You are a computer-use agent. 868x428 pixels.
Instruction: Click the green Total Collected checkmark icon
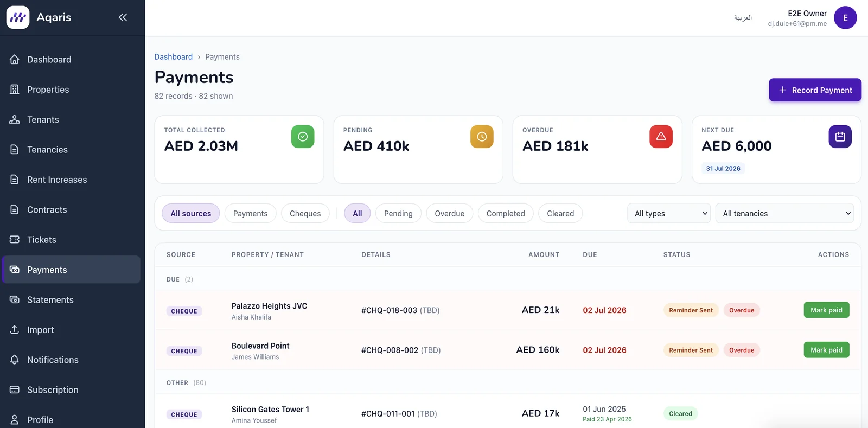click(303, 137)
